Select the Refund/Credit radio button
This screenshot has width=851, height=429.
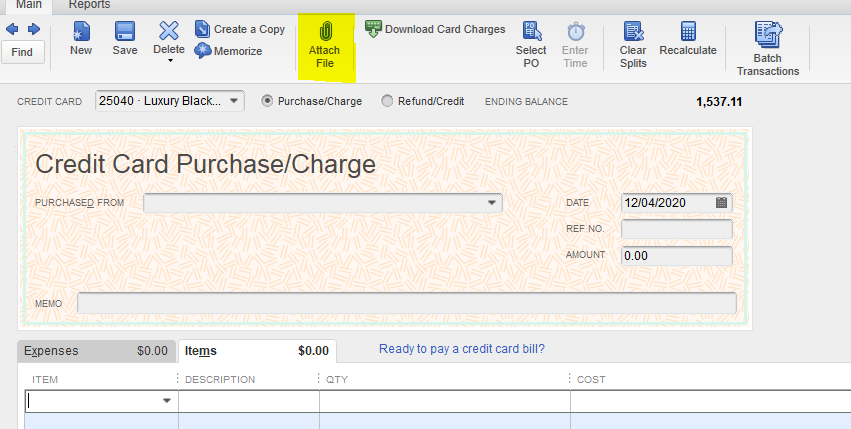pyautogui.click(x=387, y=101)
